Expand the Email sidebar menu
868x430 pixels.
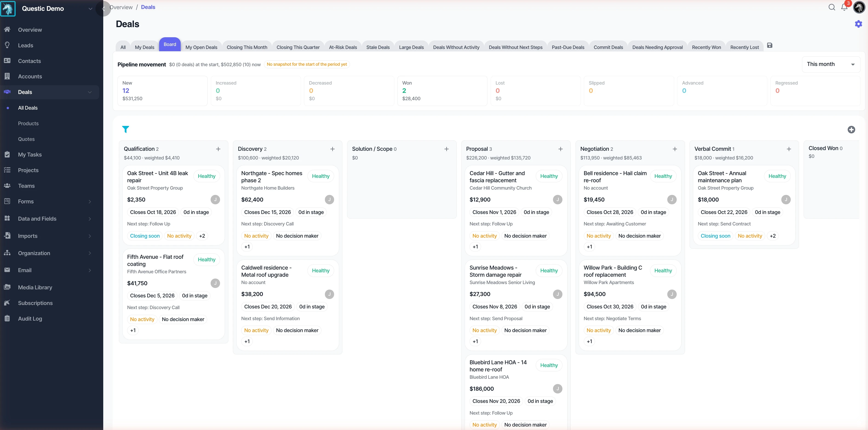[90, 270]
